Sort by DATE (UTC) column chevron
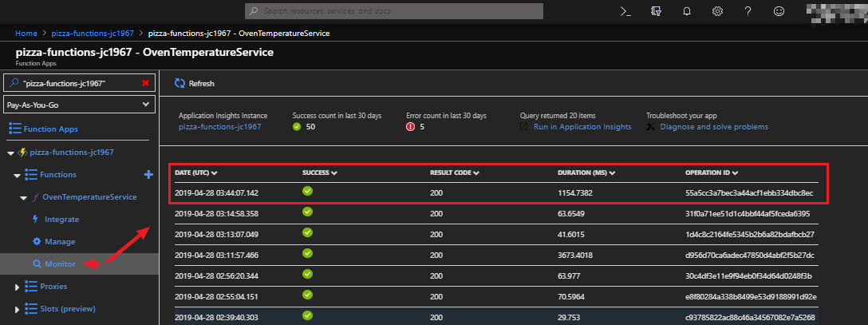Viewport: 868px width, 325px height. [x=215, y=172]
